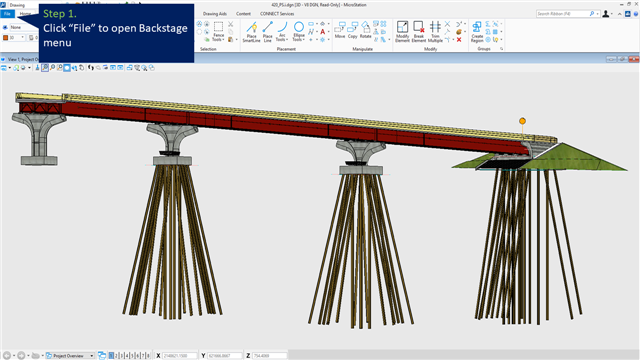Screen dimensions: 640x360
Task: Click the Place Block rectangle icon
Action: click(311, 24)
